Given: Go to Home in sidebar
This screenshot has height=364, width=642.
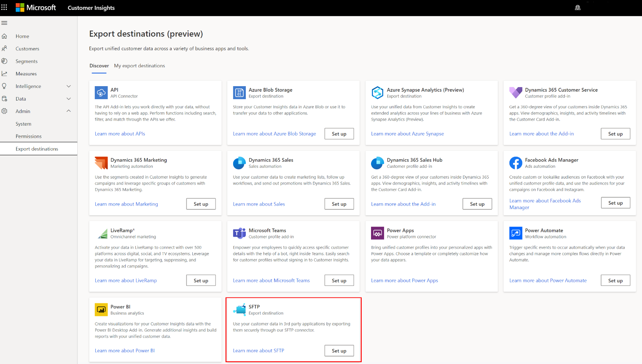Looking at the screenshot, I should tap(22, 36).
